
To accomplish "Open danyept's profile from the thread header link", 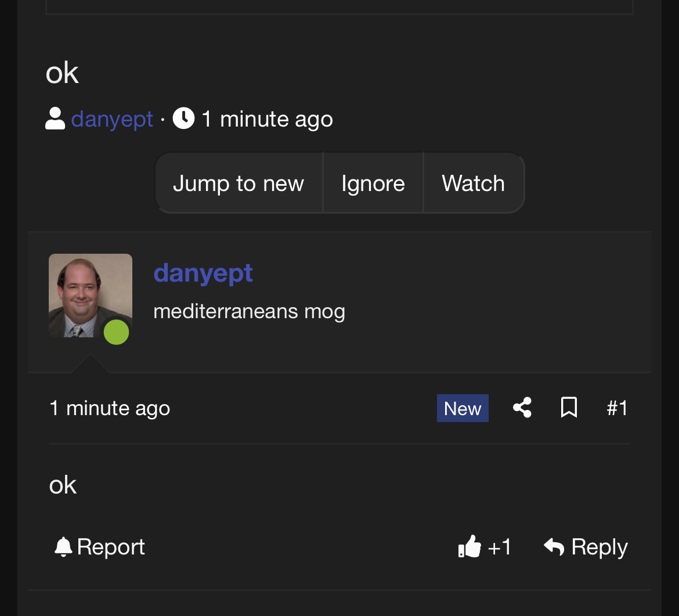I will (112, 119).
